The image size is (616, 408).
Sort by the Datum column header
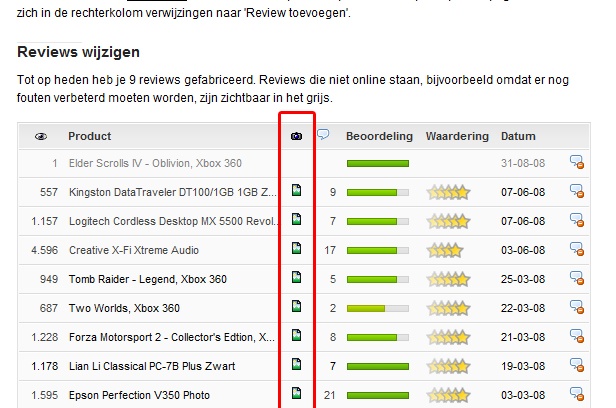tap(518, 136)
